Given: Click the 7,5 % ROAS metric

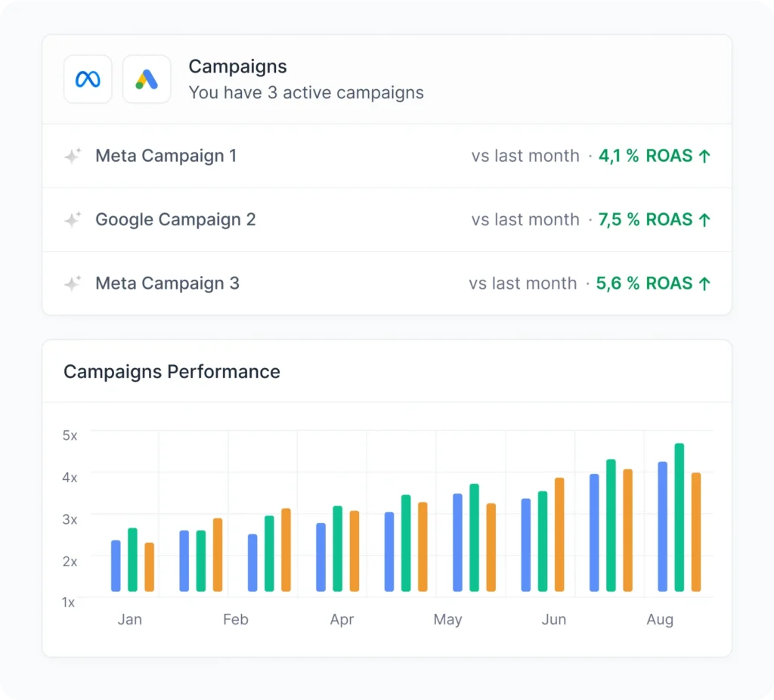Looking at the screenshot, I should point(647,219).
